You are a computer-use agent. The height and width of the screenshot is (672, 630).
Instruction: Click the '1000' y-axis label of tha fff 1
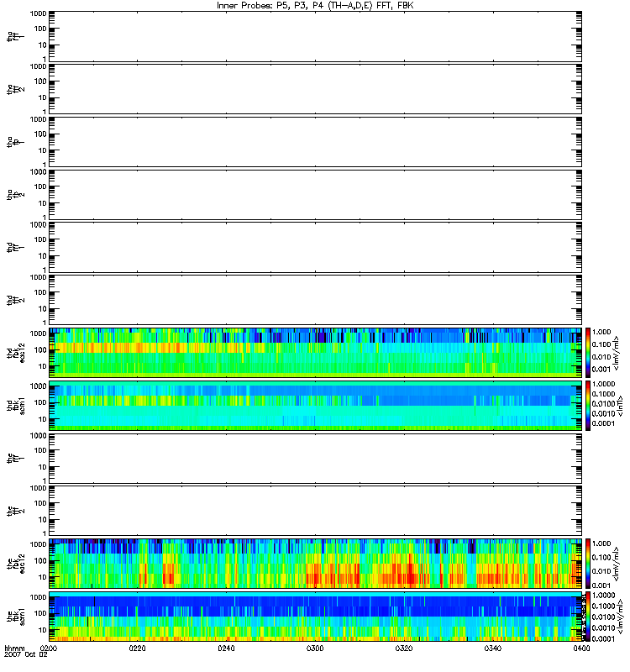[38, 13]
